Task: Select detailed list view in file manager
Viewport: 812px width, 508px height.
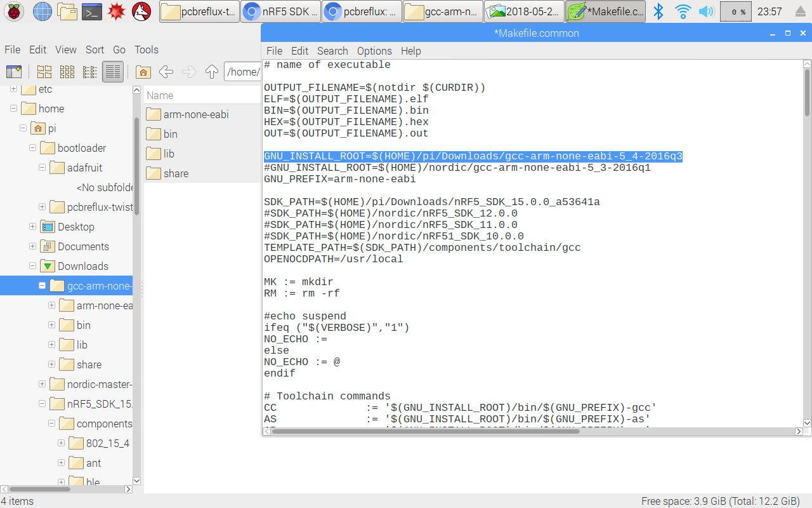Action: 112,72
